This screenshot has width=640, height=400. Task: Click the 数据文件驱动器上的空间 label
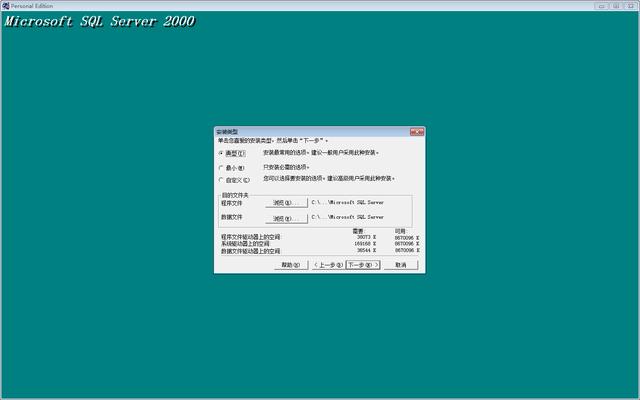click(251, 251)
